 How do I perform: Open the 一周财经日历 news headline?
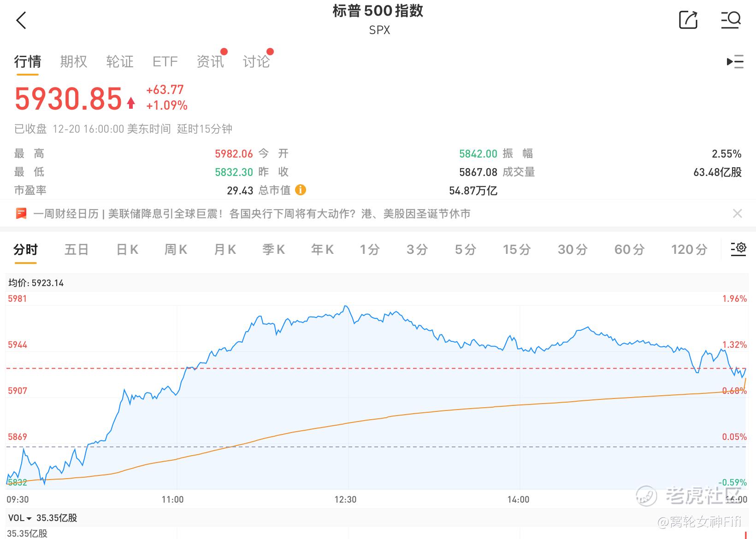point(252,214)
